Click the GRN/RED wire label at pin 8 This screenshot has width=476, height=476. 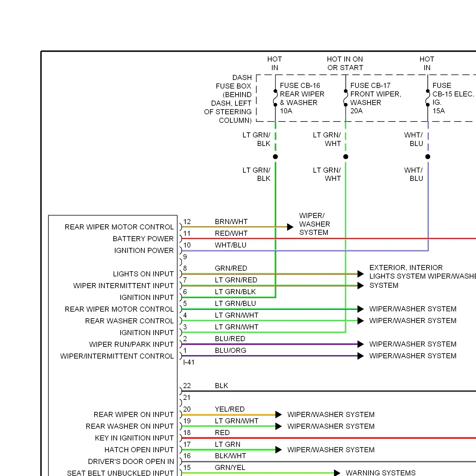tap(231, 268)
